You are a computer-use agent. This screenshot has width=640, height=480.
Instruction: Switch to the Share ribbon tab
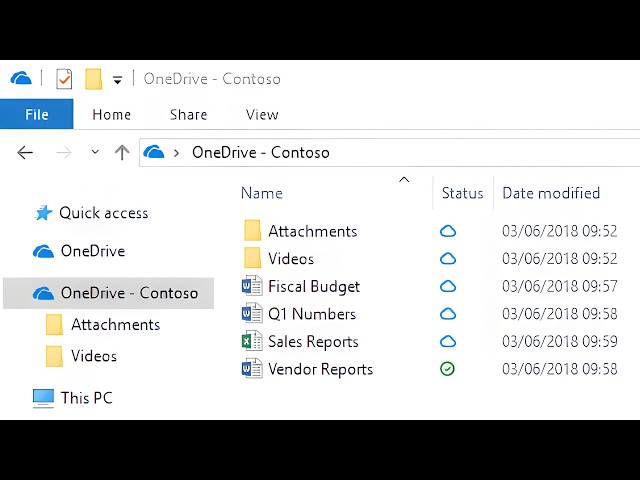click(x=189, y=115)
